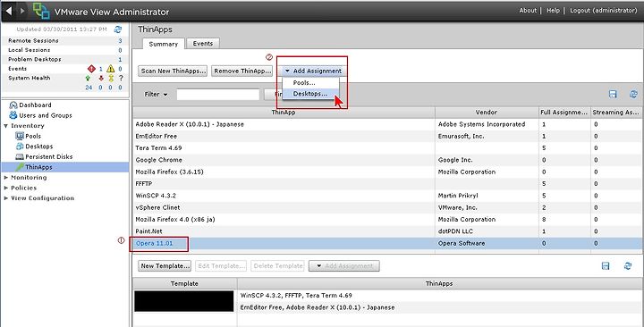
Task: Click into the Filter text field
Action: tap(218, 95)
